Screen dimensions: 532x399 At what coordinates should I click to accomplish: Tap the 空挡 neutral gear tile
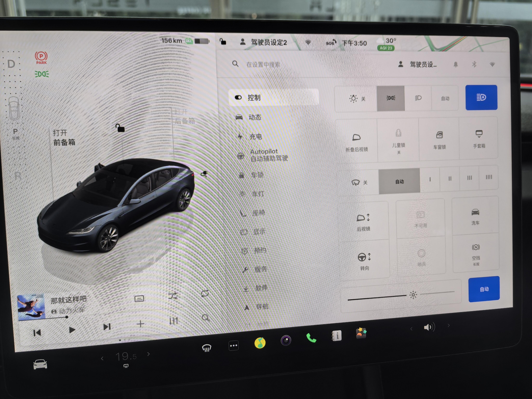coord(476,253)
